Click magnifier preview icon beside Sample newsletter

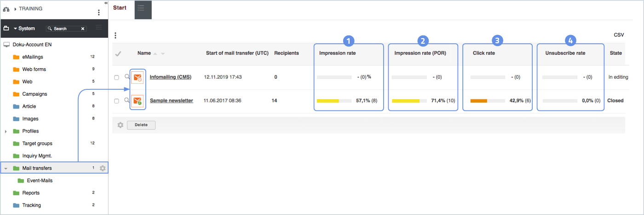point(126,100)
